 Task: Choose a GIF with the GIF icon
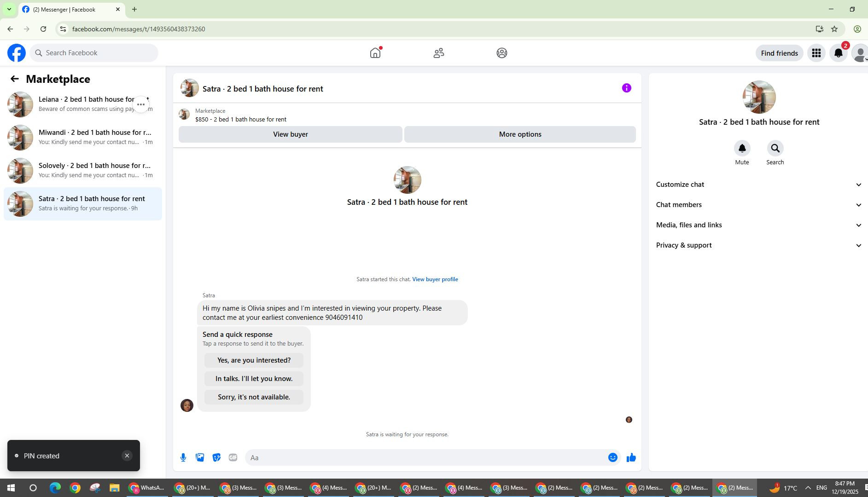[233, 457]
